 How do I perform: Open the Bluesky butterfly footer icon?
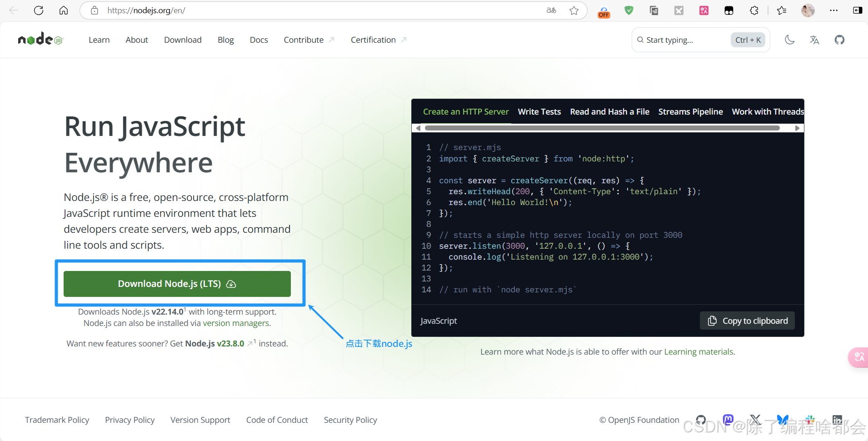(x=783, y=420)
